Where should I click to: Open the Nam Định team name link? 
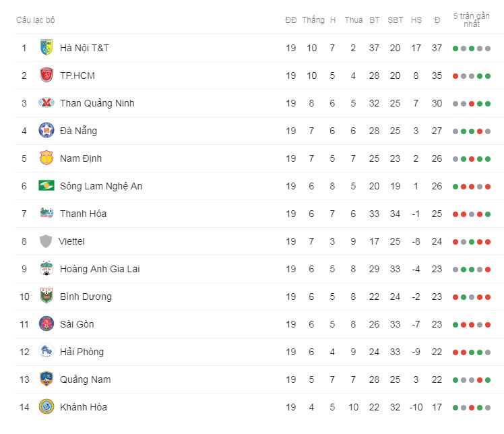click(x=81, y=158)
